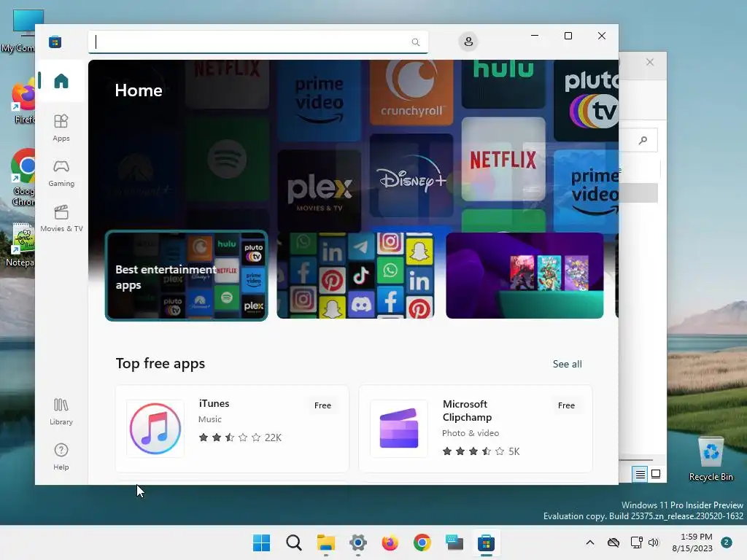The height and width of the screenshot is (560, 747).
Task: Click the volume tray icon
Action: point(653,542)
